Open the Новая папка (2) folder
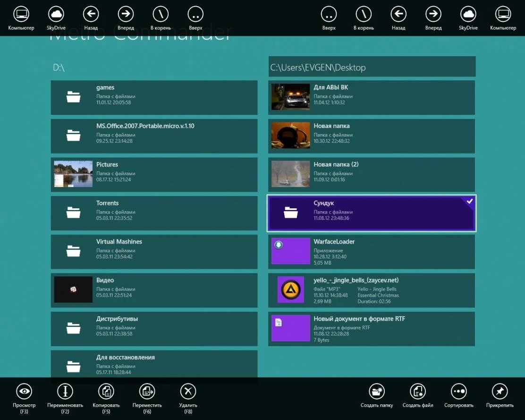 tap(372, 174)
